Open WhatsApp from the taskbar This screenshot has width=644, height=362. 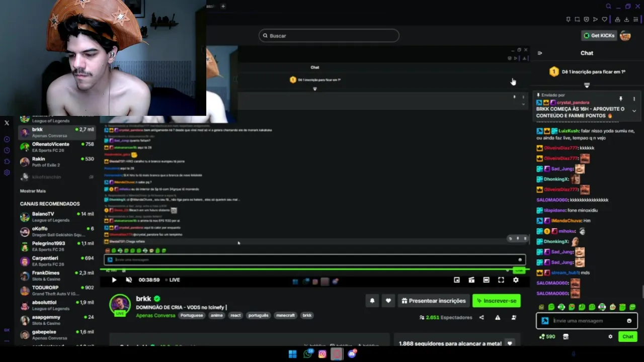(307, 354)
